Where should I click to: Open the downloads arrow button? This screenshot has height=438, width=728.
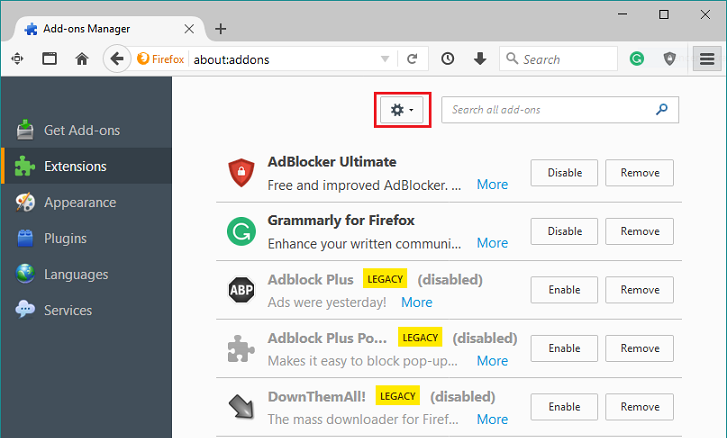pos(480,59)
